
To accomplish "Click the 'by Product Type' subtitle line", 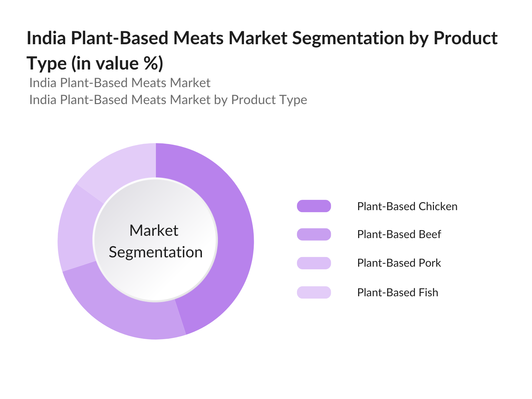I will [168, 100].
